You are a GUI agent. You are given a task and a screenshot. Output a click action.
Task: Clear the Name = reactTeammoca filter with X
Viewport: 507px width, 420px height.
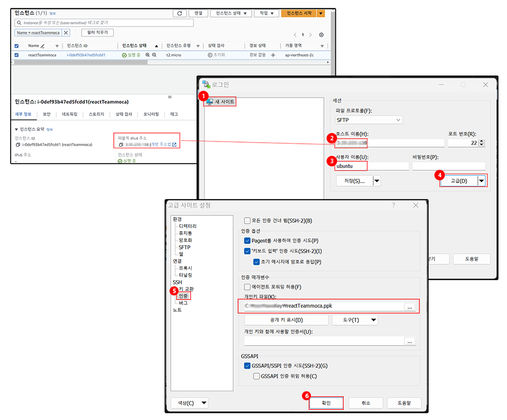(66, 33)
